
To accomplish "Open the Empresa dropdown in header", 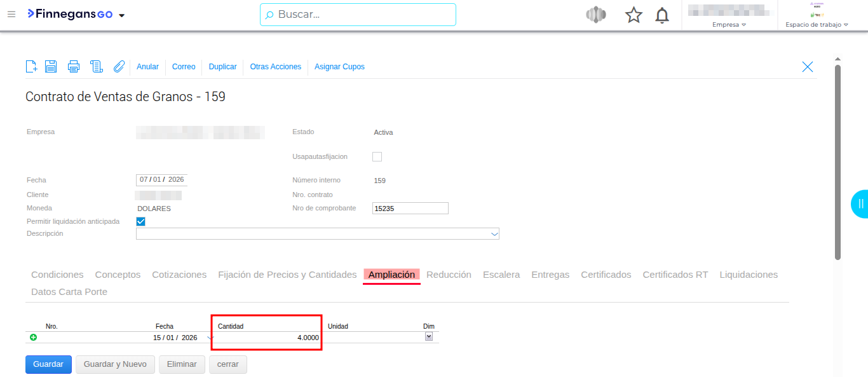I will click(729, 25).
